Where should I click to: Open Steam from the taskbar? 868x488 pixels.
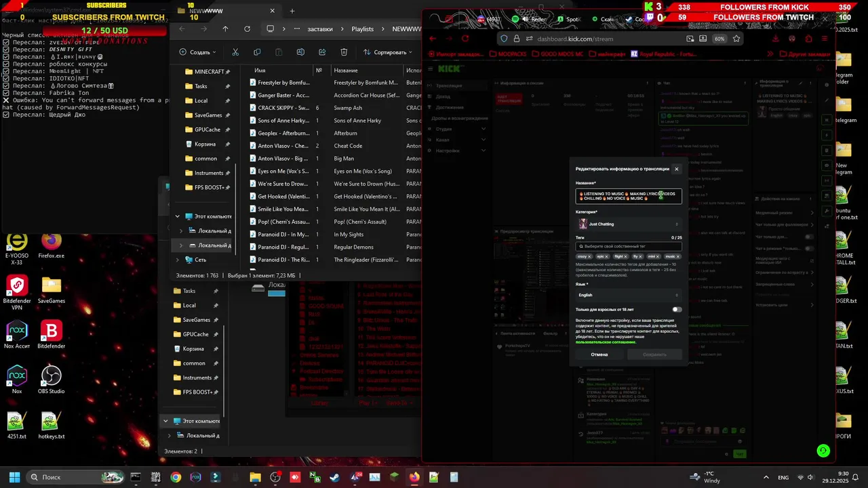pyautogui.click(x=334, y=477)
